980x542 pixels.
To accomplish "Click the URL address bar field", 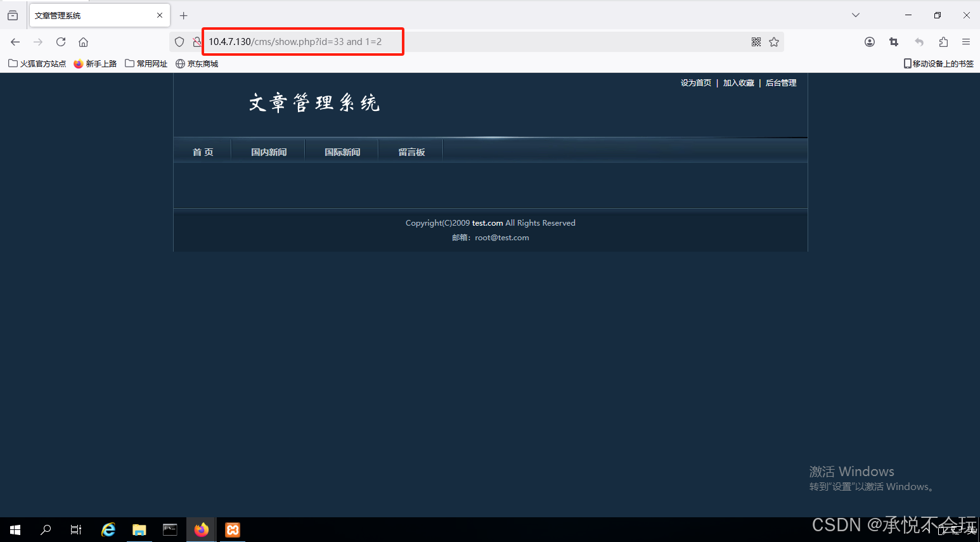I will pyautogui.click(x=475, y=42).
